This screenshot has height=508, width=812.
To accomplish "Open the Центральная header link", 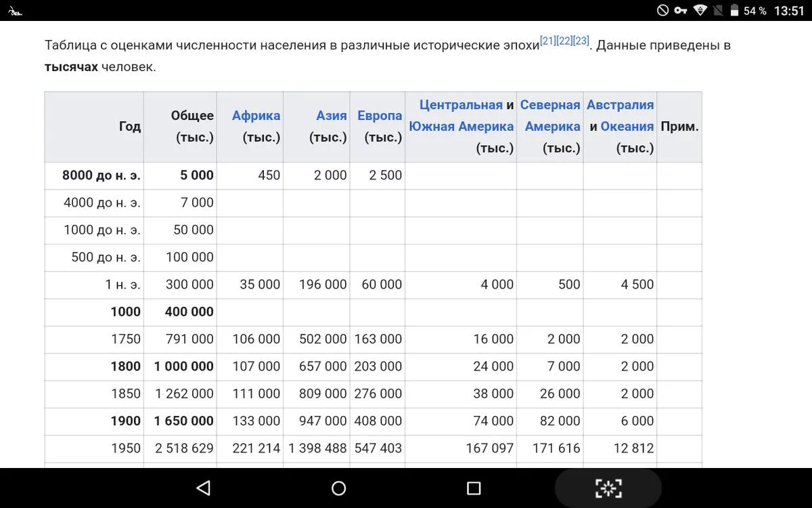I will point(461,105).
